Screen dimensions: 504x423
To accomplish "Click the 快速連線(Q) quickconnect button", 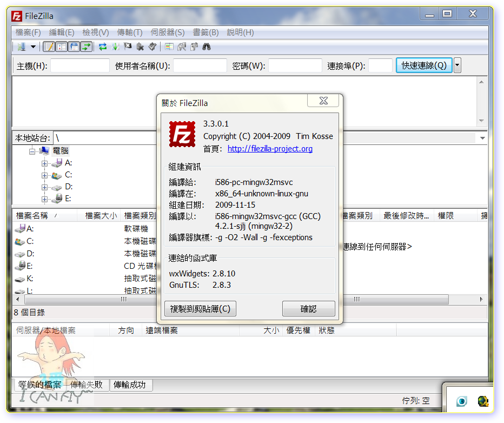I will tap(424, 65).
